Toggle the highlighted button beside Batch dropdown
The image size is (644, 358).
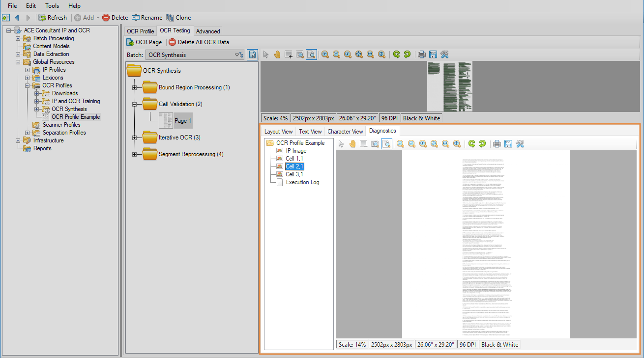pos(252,55)
